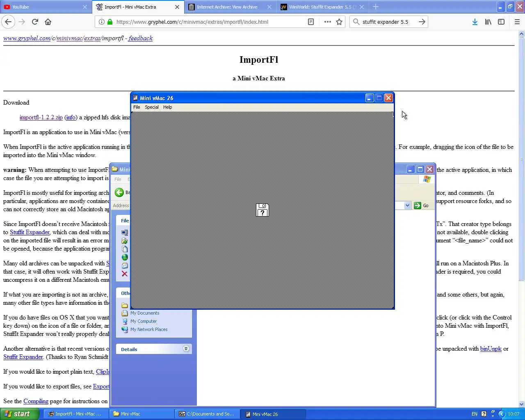Click rename folder icon in File tasks
This screenshot has height=420, width=525.
(125, 233)
